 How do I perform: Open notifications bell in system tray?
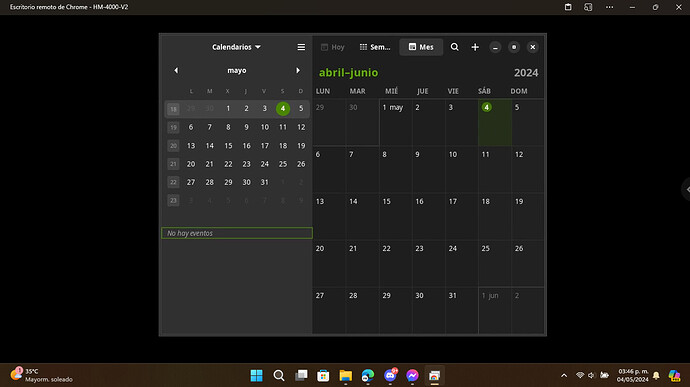[656, 376]
